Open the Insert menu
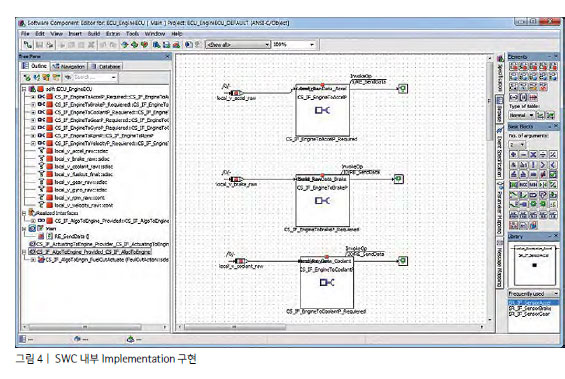Image resolution: width=565 pixels, height=379 pixels. pyautogui.click(x=75, y=34)
